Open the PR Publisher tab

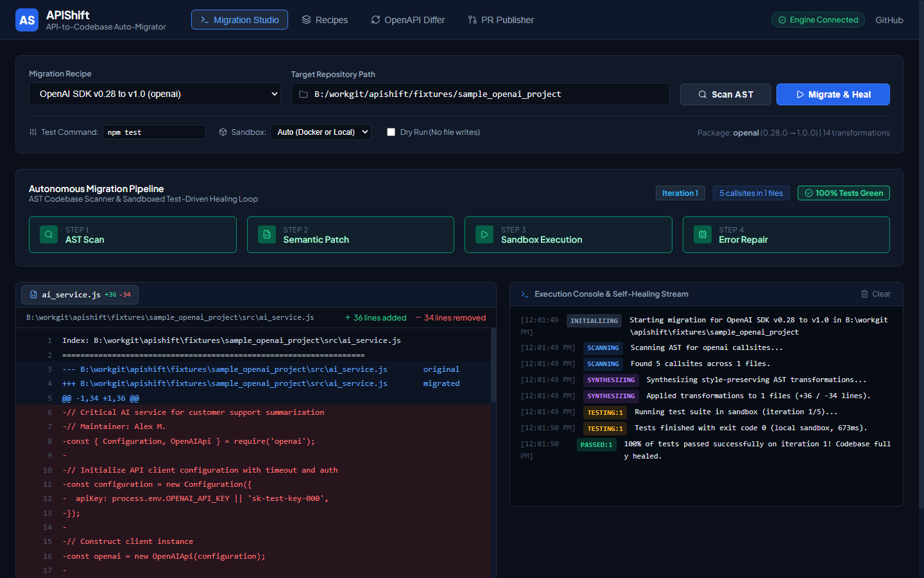[x=501, y=20]
